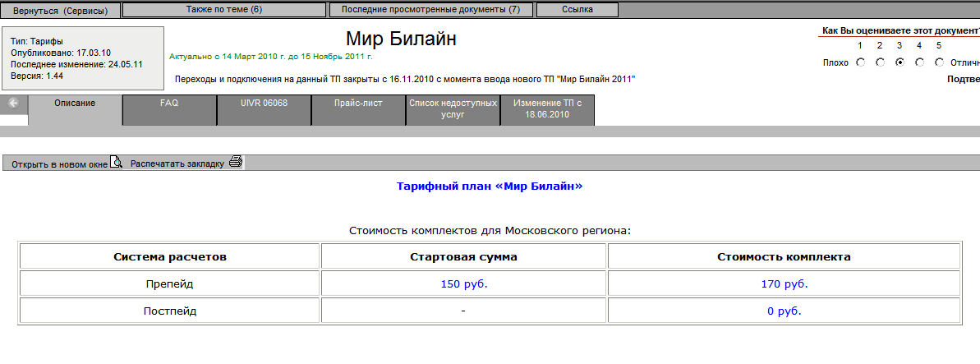The height and width of the screenshot is (364, 980).
Task: Click the Препейд table cell
Action: pyautogui.click(x=169, y=284)
